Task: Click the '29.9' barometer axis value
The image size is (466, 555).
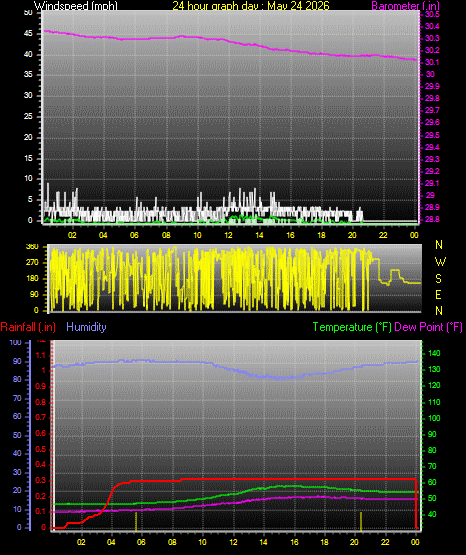Action: (432, 86)
